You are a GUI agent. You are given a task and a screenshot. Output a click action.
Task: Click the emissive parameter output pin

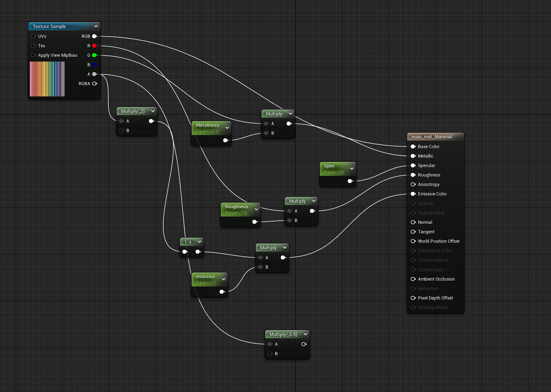pyautogui.click(x=222, y=292)
